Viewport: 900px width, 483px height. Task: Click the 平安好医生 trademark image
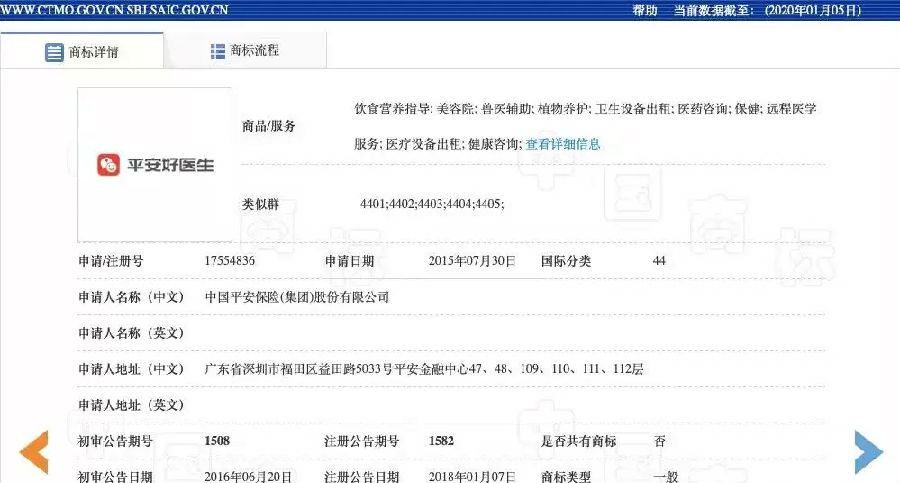pos(154,165)
